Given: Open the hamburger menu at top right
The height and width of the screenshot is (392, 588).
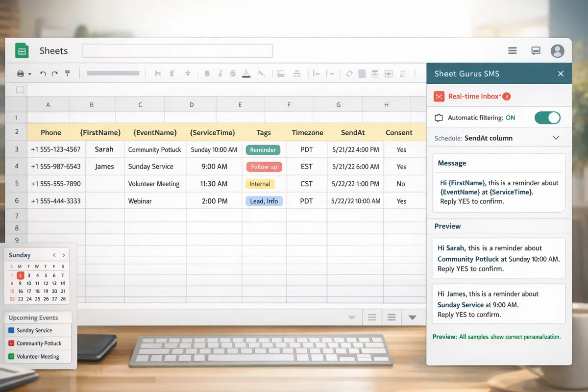Looking at the screenshot, I should (x=512, y=50).
